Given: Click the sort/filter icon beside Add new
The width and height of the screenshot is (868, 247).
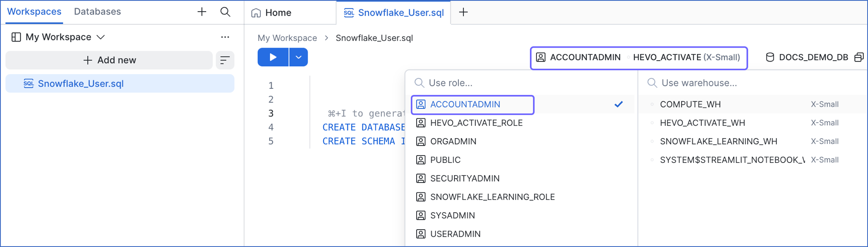Looking at the screenshot, I should tap(225, 60).
